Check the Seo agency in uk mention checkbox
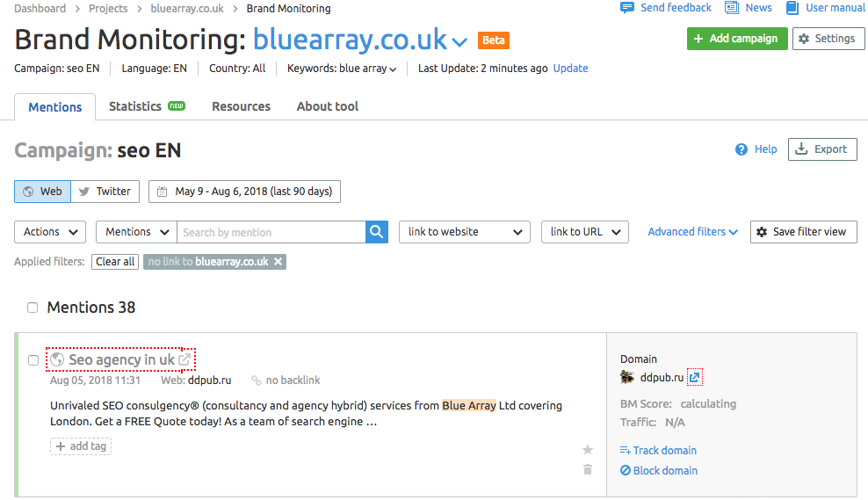 pyautogui.click(x=33, y=360)
